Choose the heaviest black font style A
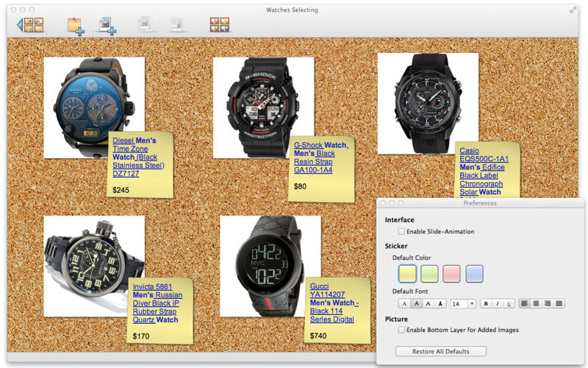The width and height of the screenshot is (588, 368). point(440,303)
